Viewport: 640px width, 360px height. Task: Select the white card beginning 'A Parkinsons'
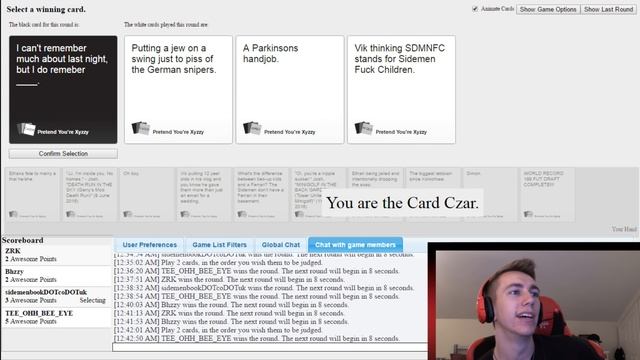290,89
